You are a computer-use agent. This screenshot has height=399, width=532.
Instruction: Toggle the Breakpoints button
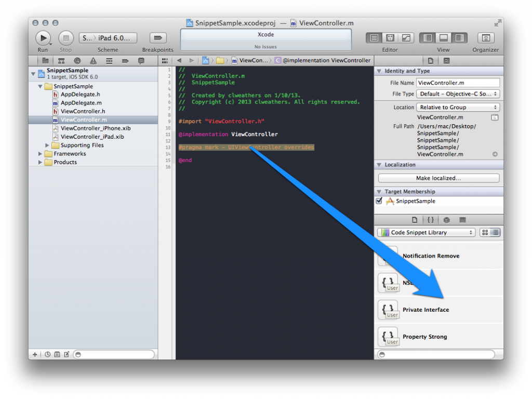158,37
